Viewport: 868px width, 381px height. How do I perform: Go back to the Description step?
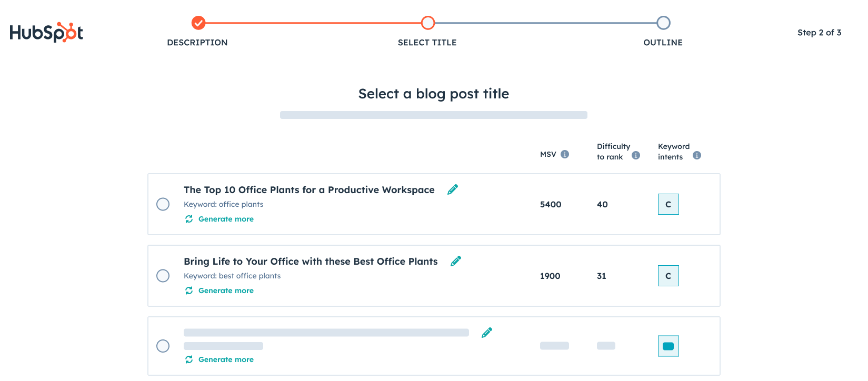click(x=197, y=23)
